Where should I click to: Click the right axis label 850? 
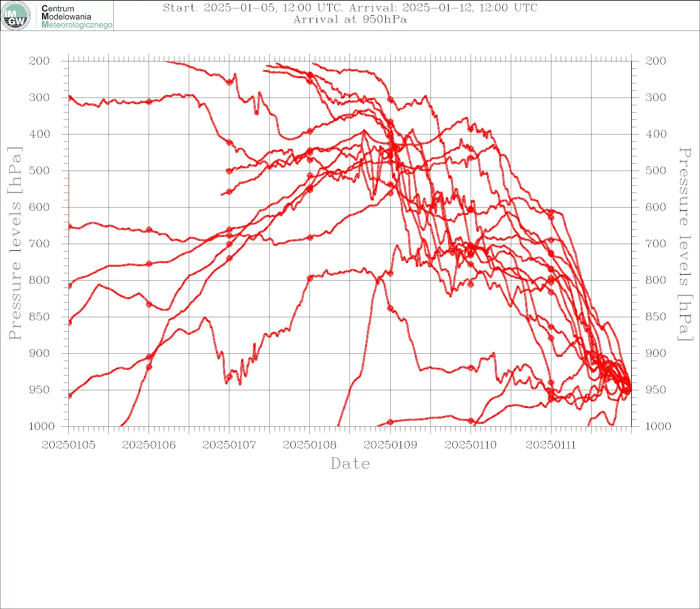656,317
